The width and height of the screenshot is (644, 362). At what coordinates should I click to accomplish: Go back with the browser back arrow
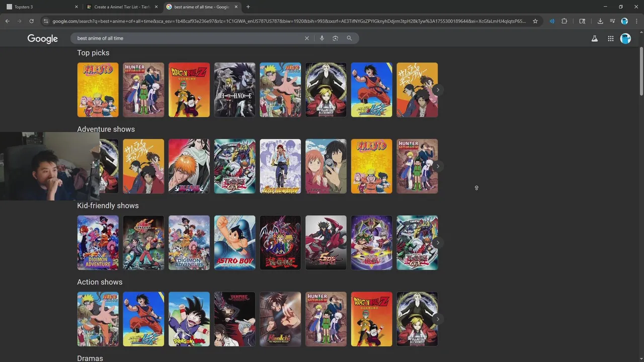click(7, 21)
